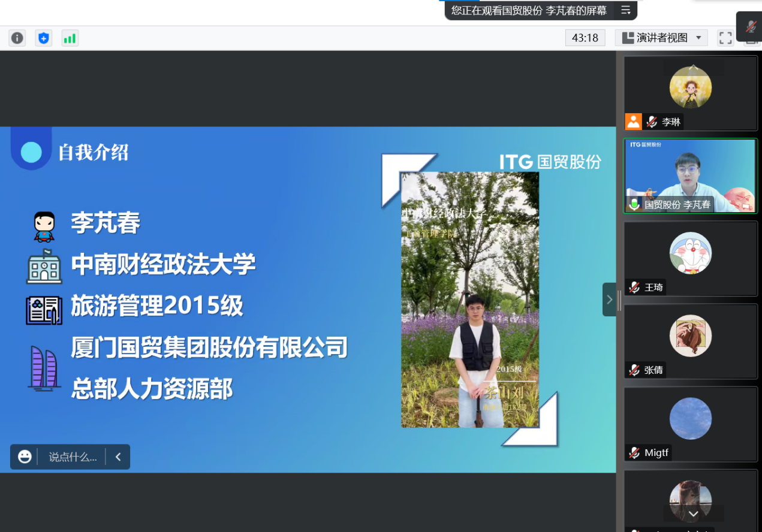Open the 演讲者视图 layout dropdown

661,38
